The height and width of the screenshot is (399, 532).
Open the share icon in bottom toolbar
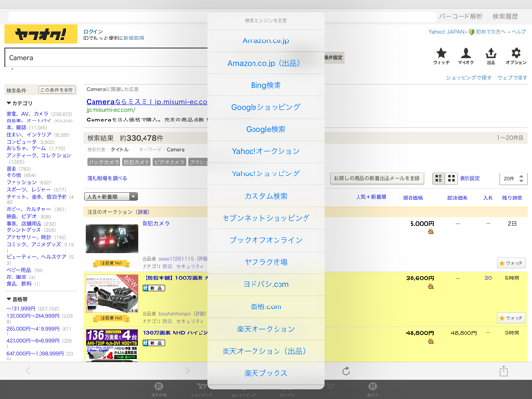[x=504, y=371]
